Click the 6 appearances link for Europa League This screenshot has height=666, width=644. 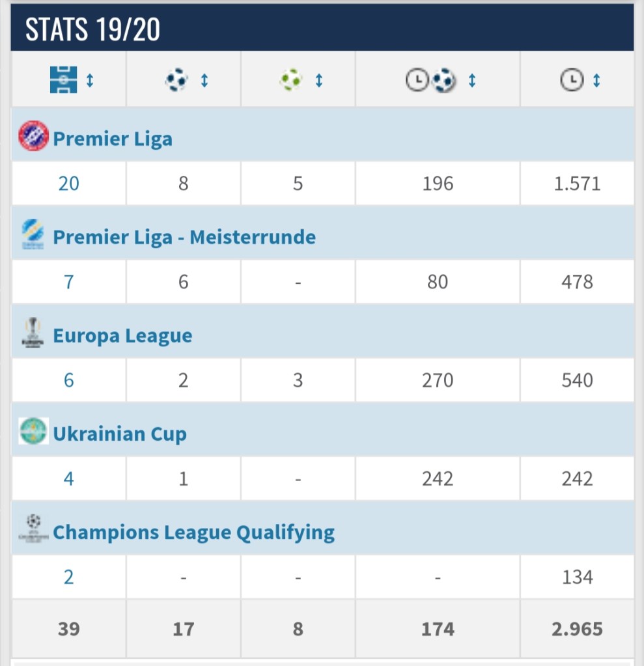pyautogui.click(x=68, y=380)
